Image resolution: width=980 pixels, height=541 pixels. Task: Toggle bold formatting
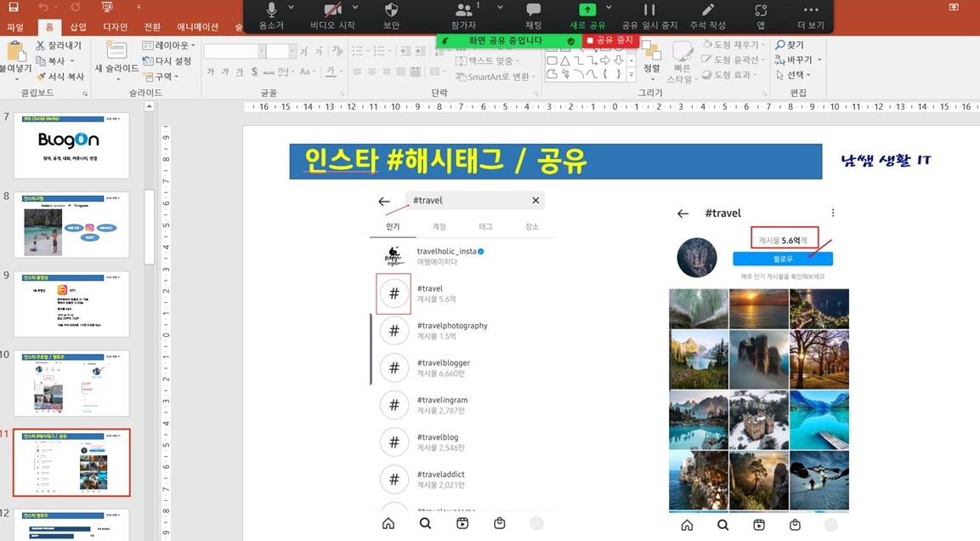(x=211, y=72)
